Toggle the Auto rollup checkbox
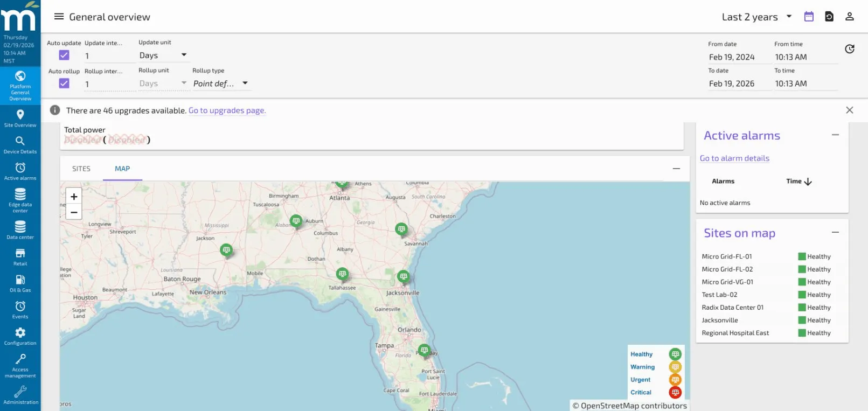 click(64, 83)
